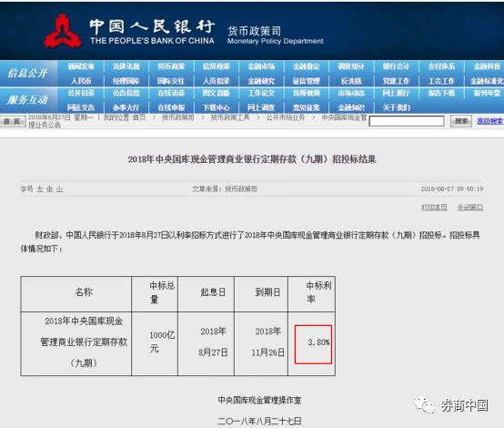Click the 打印本页 print link
Image resolution: width=504 pixels, height=428 pixels.
click(x=434, y=208)
